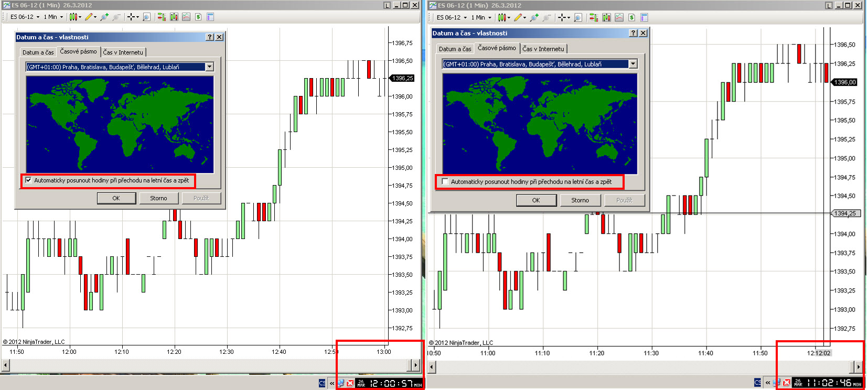This screenshot has width=868, height=390.
Task: Select the drawing pencil tool in left chart
Action: [89, 17]
